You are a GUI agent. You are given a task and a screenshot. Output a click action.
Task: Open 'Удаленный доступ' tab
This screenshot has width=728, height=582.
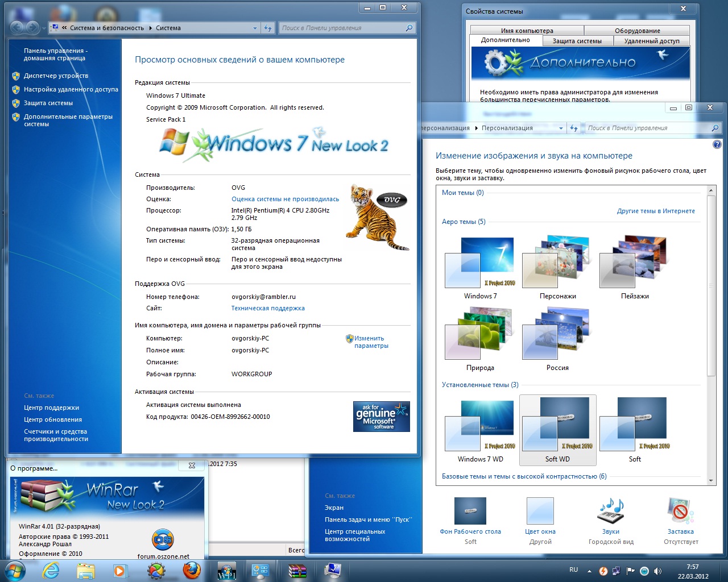coord(652,41)
